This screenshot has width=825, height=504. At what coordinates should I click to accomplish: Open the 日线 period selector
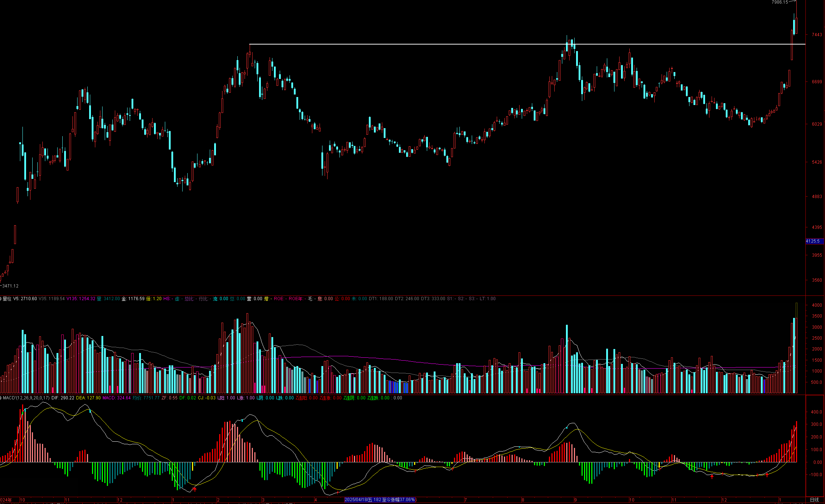pyautogui.click(x=814, y=500)
